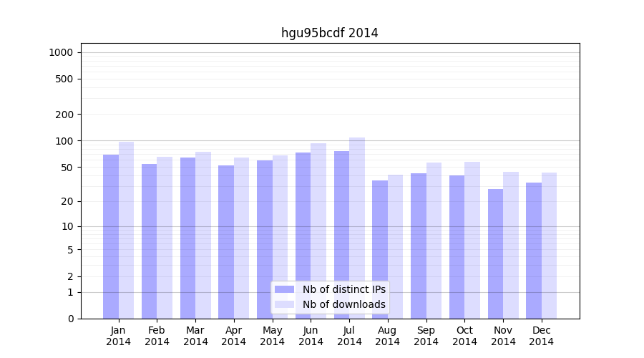This screenshot has height=358, width=644.
Task: Select the 'Nb of downloads' legend label
Action: 343,304
